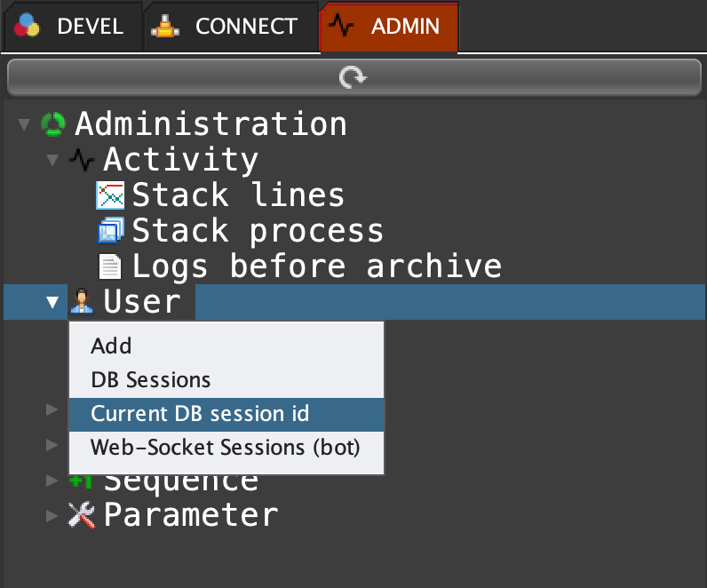707x588 pixels.
Task: Click the refresh button above the tree
Action: 353,78
